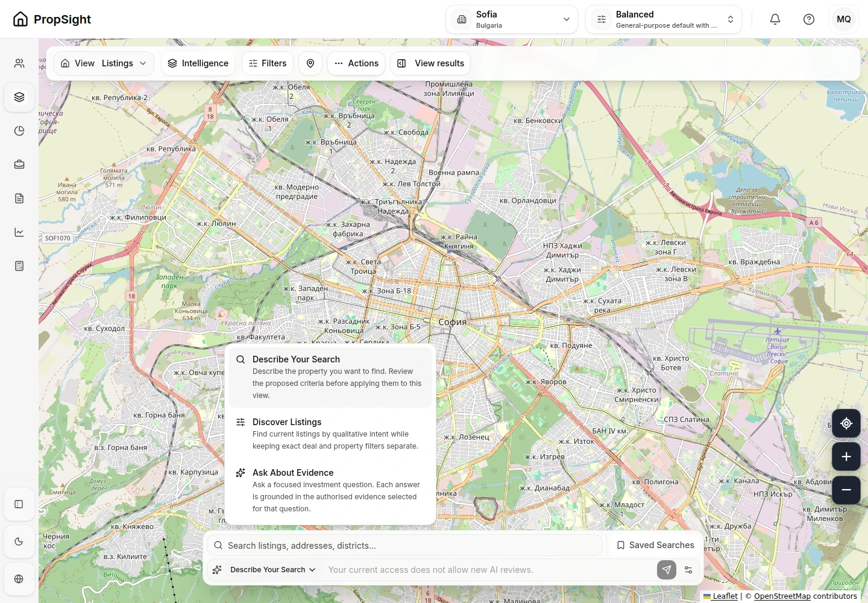
Task: Open the people icon in the sidebar
Action: 19,63
